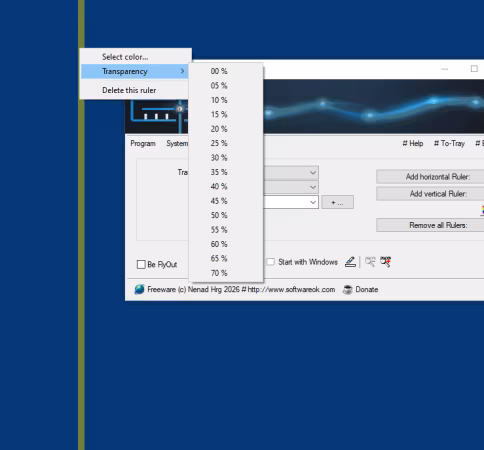The image size is (484, 450).
Task: Click the pencil edit icon
Action: 350,262
